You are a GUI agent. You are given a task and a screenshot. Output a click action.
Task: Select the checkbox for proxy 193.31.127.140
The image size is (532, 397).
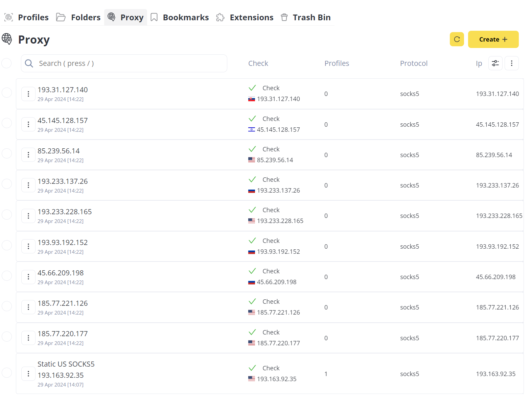point(7,93)
